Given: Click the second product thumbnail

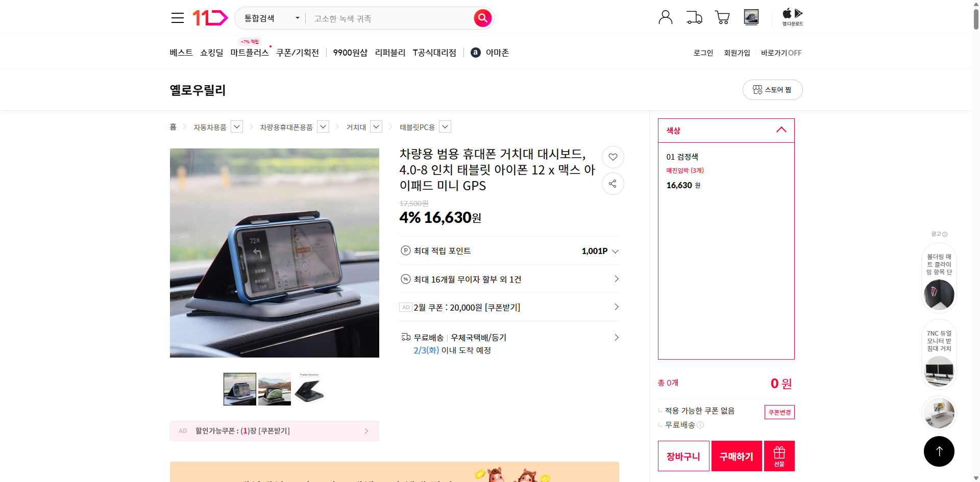Looking at the screenshot, I should 274,389.
